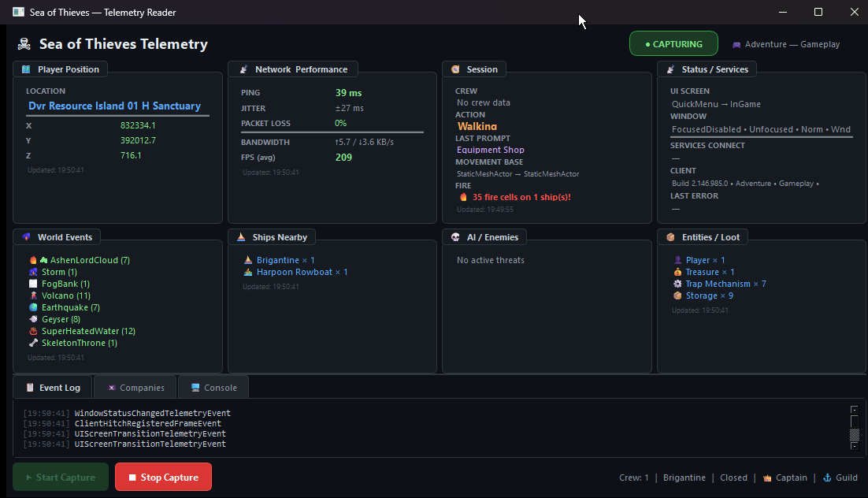868x498 pixels.
Task: Toggle the CAPTURING status indicator
Action: click(673, 44)
